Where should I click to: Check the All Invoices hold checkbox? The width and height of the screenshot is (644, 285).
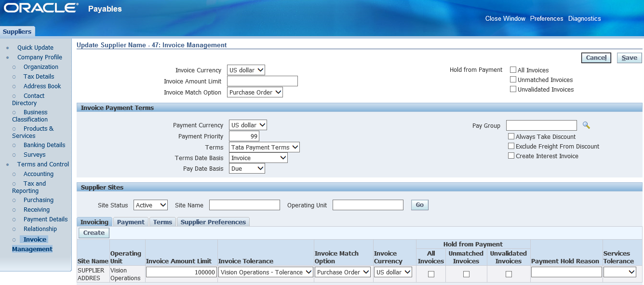tap(513, 70)
